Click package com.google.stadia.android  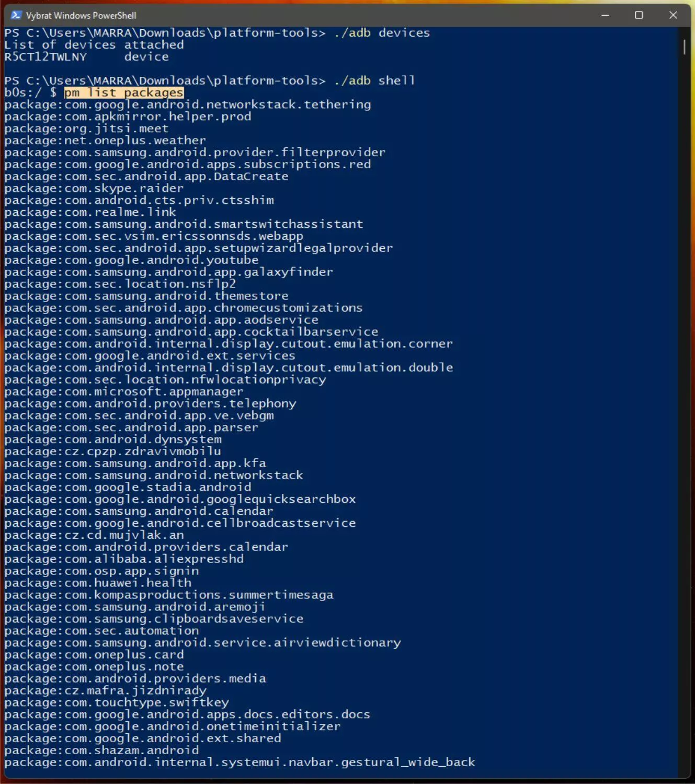point(128,487)
